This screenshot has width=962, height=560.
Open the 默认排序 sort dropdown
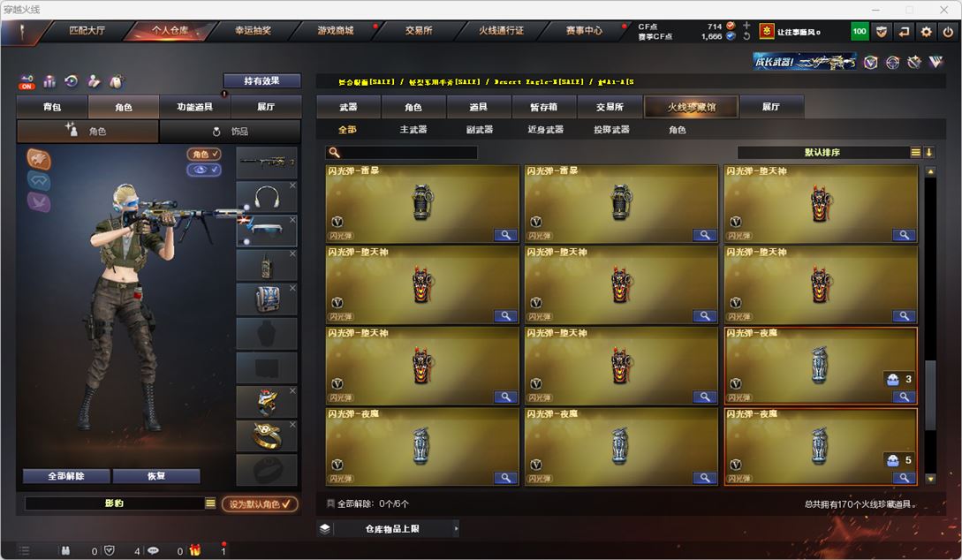(x=822, y=152)
